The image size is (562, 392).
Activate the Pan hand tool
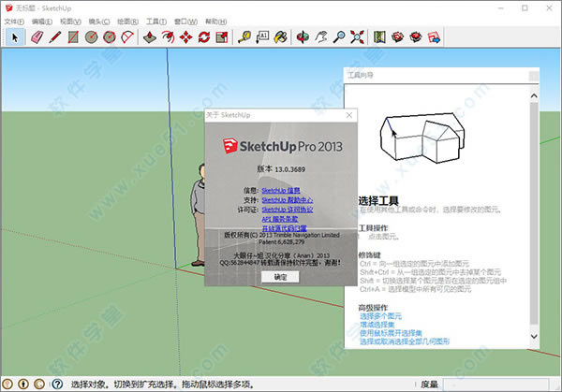(321, 37)
